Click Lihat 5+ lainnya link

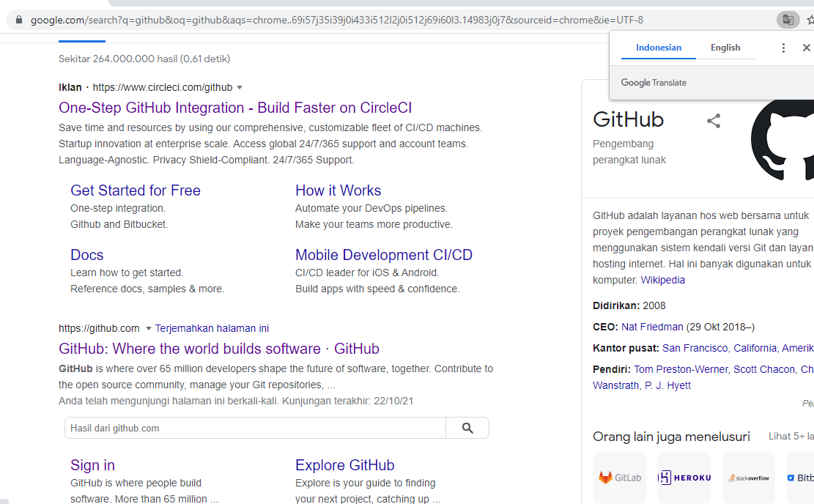(x=791, y=437)
